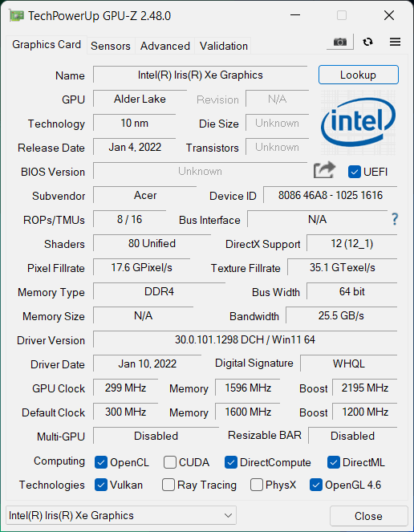The width and height of the screenshot is (414, 532).
Task: Click the Close button at bottom
Action: coord(368,516)
